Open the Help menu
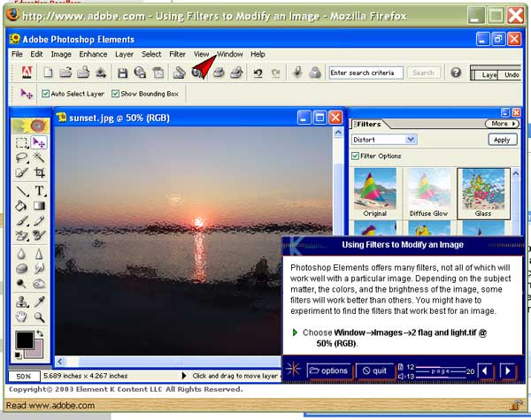Screen dimensions: 531x420 coord(258,54)
